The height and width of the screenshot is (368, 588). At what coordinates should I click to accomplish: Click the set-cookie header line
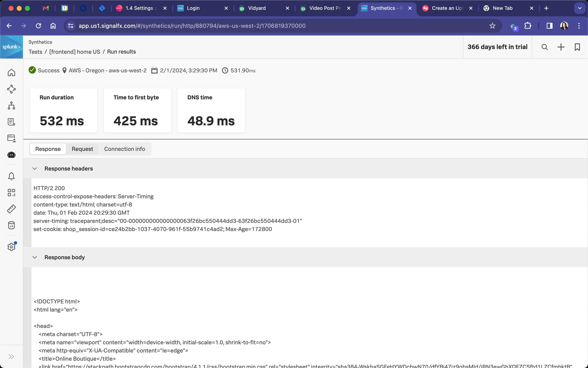[153, 229]
